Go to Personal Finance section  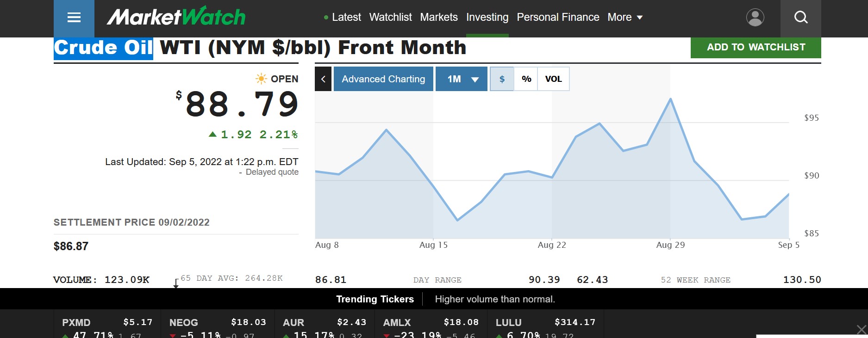(558, 18)
